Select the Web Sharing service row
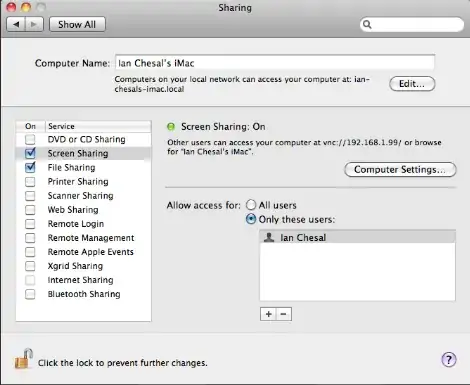Screen dimensions: 470x385 pyautogui.click(x=83, y=210)
